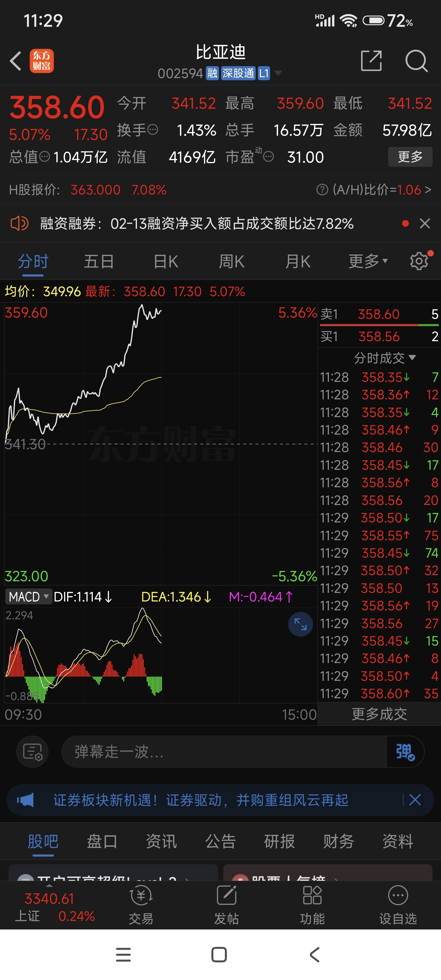Close the 证券板块 promo banner
This screenshot has height=980, width=441.
pos(415,800)
